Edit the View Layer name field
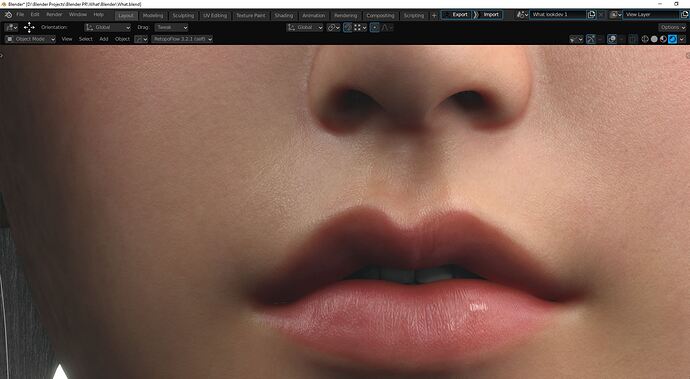This screenshot has width=690, height=379. [x=651, y=15]
